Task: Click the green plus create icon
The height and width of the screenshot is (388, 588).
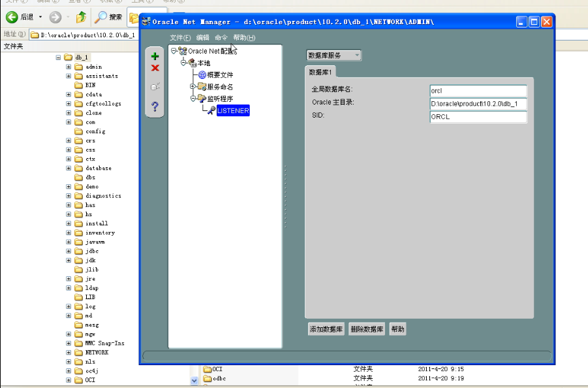Action: click(155, 56)
